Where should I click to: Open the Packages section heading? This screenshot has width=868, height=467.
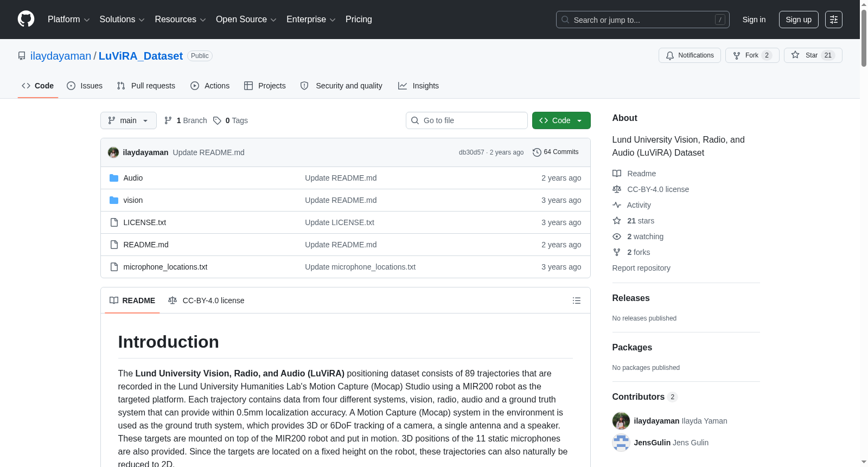[x=632, y=348]
